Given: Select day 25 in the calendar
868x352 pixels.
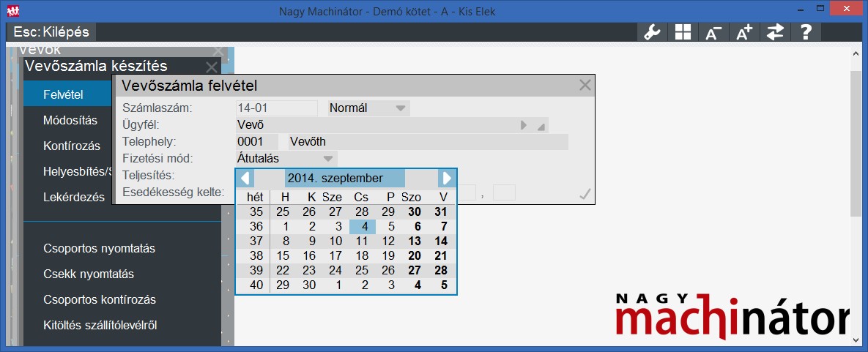Looking at the screenshot, I should tap(362, 272).
